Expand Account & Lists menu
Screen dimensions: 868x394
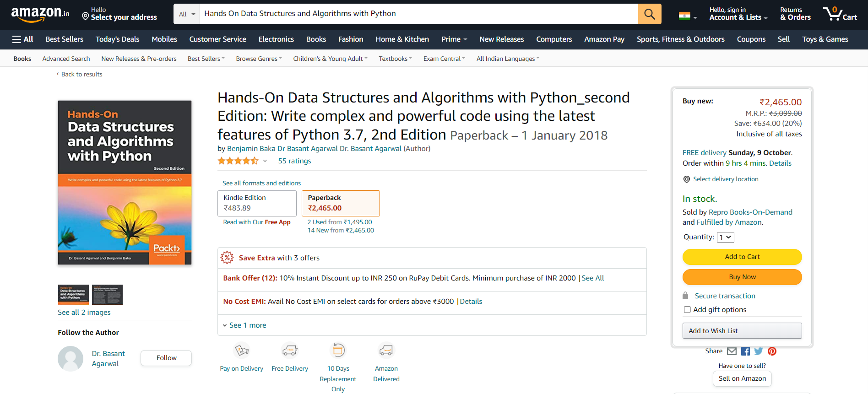pos(738,14)
